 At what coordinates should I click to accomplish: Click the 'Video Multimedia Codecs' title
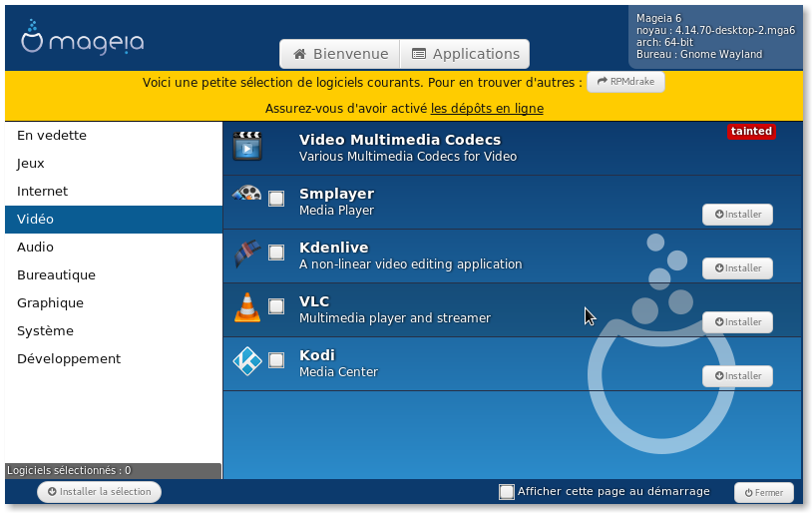point(400,140)
